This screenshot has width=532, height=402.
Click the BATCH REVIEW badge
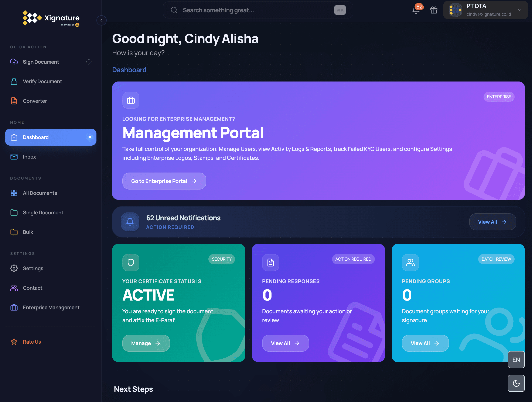click(496, 259)
